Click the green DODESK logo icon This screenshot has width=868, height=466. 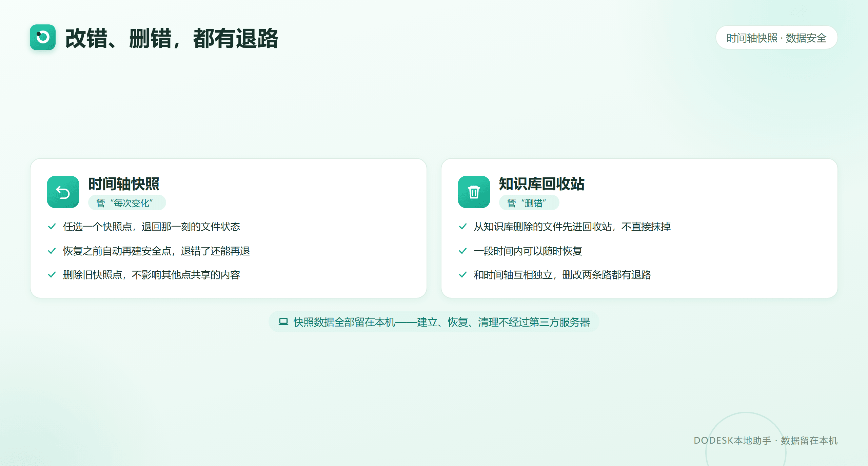[x=43, y=37]
